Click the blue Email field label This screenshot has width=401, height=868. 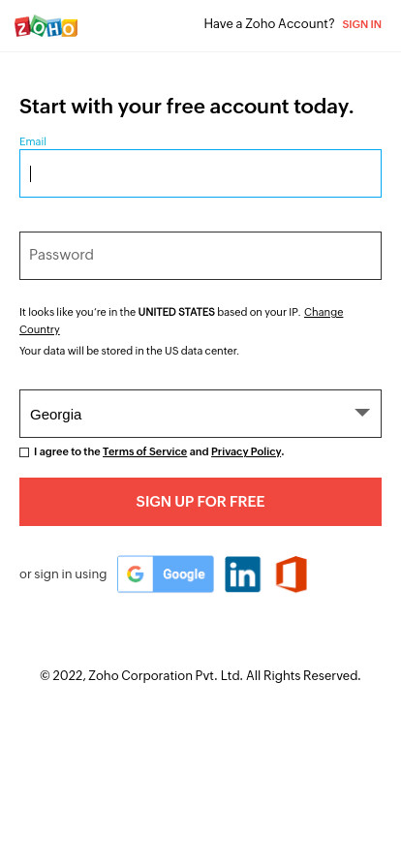point(33,141)
